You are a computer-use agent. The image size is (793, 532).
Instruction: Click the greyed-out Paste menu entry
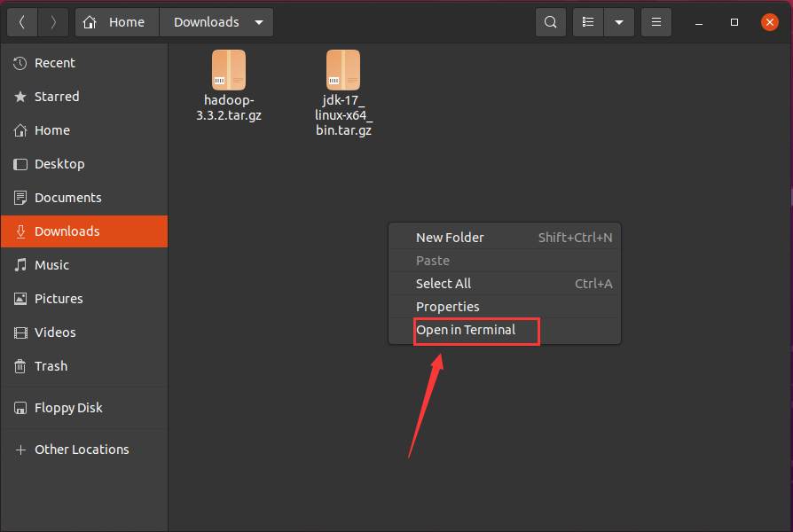tap(505, 261)
